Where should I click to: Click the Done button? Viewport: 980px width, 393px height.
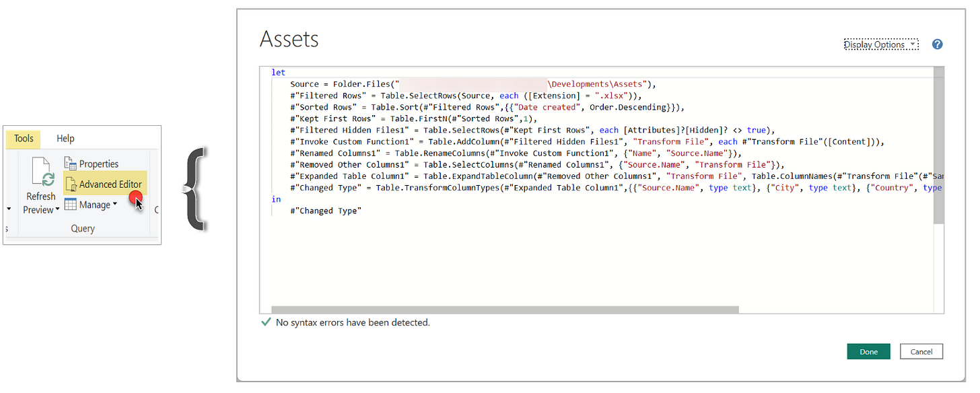click(x=868, y=351)
